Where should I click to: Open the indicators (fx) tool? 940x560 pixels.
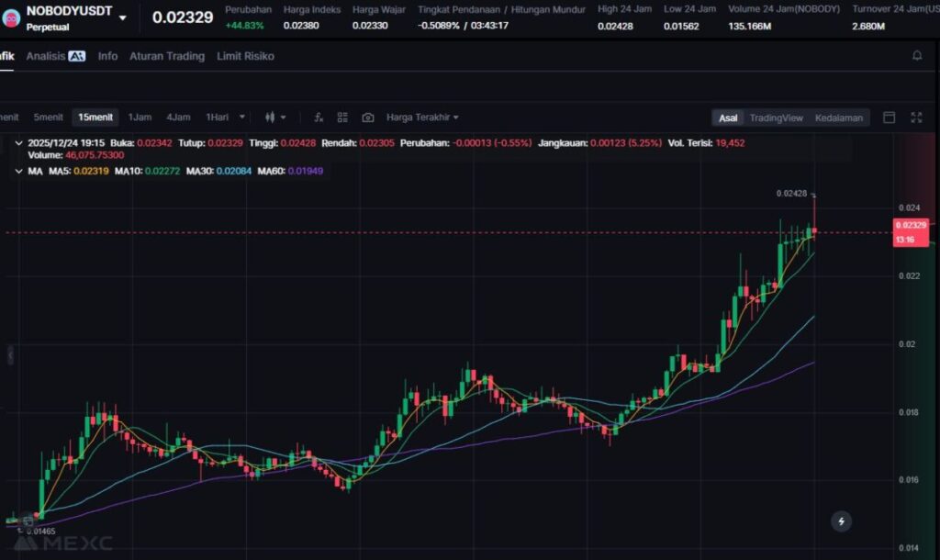319,118
